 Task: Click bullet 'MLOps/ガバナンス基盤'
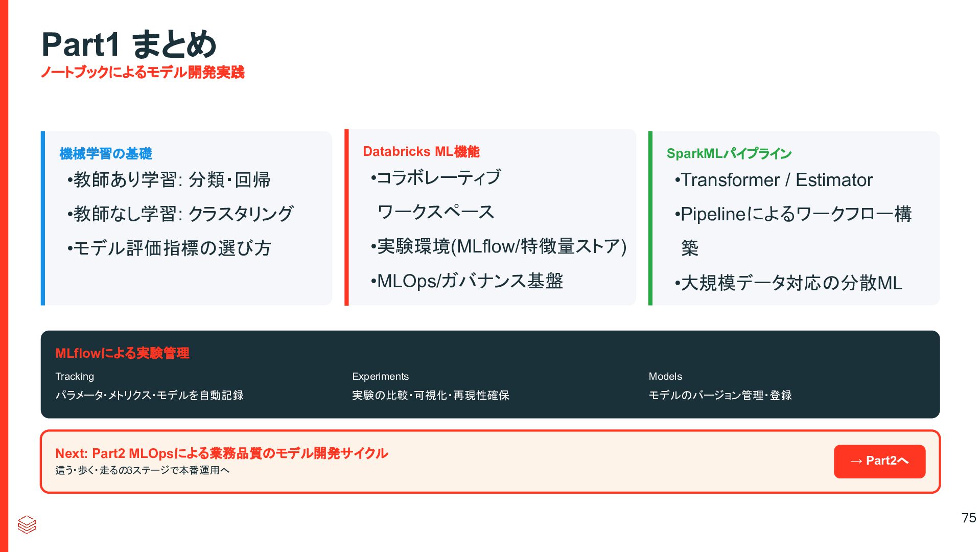(x=467, y=281)
